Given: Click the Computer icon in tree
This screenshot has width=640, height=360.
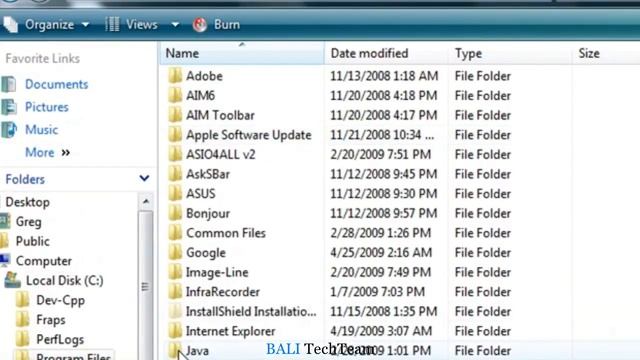Looking at the screenshot, I should [5, 260].
